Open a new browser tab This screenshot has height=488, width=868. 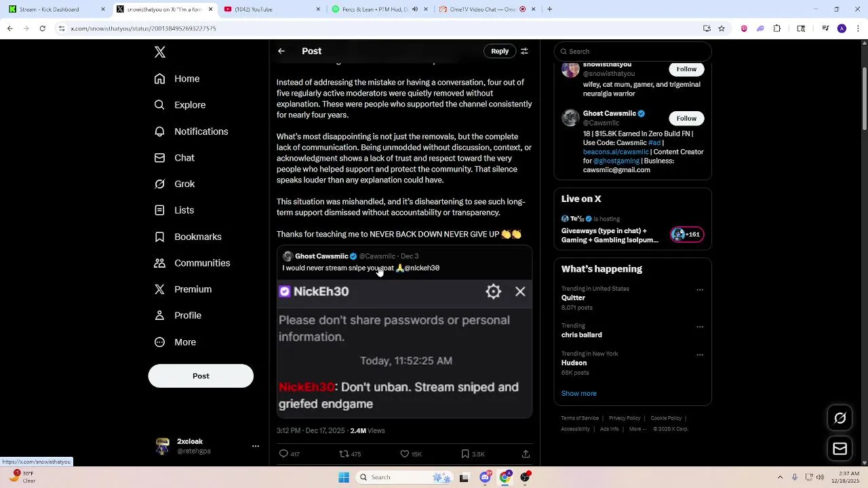tap(549, 9)
